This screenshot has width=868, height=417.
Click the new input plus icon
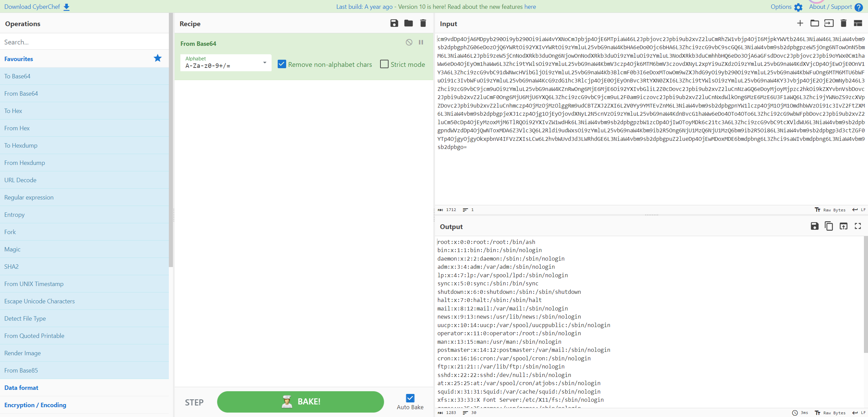(800, 23)
